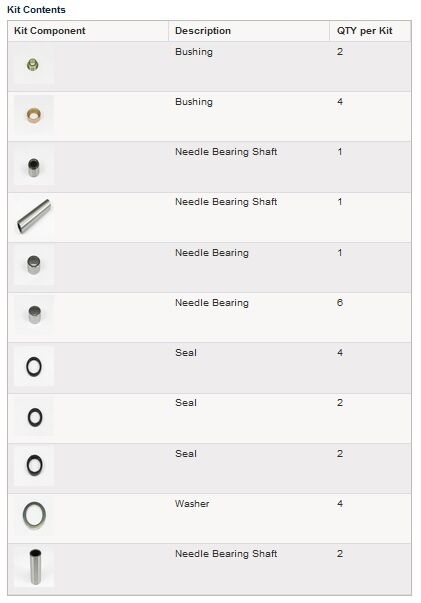Click the last Needle Bearing Shaft label
The width and height of the screenshot is (421, 603).
click(x=226, y=554)
